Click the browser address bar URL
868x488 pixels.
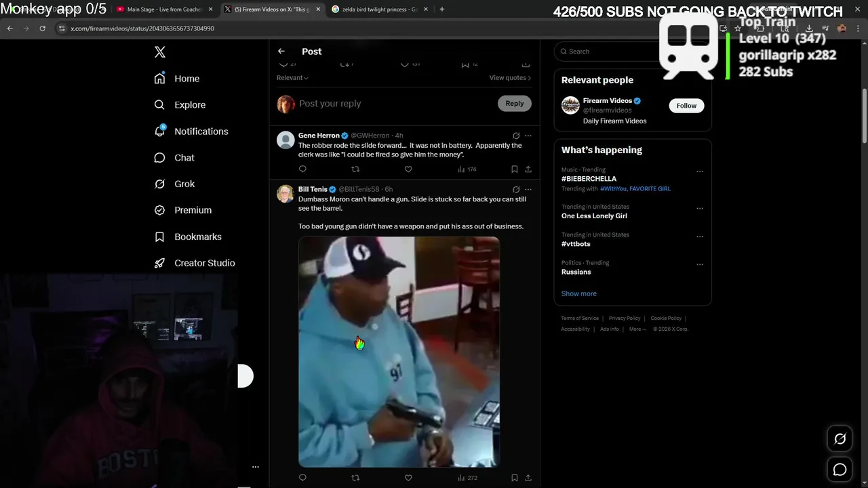[x=142, y=28]
